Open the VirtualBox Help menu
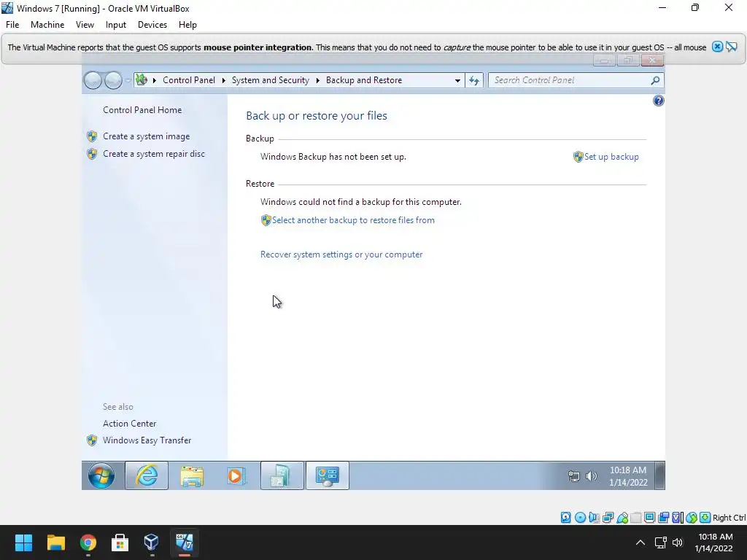 pyautogui.click(x=187, y=25)
